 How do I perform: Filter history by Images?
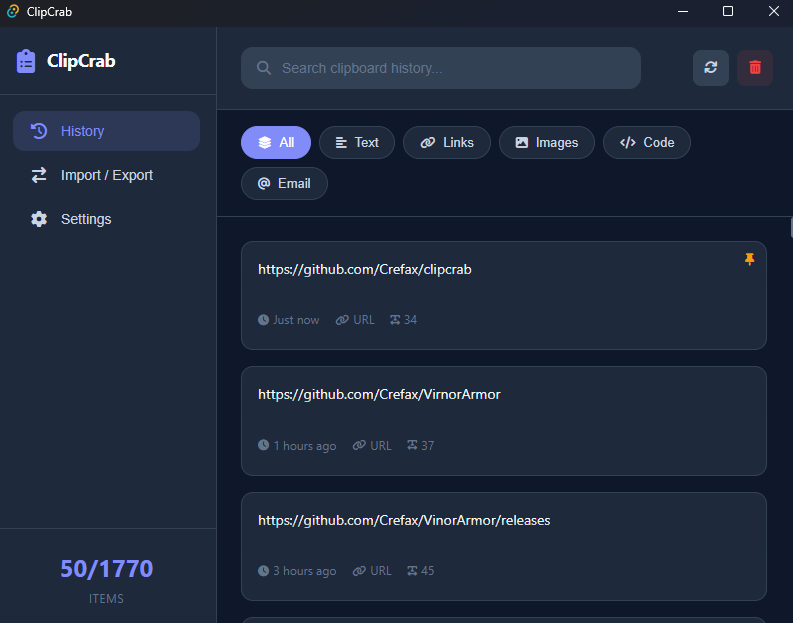pyautogui.click(x=546, y=143)
